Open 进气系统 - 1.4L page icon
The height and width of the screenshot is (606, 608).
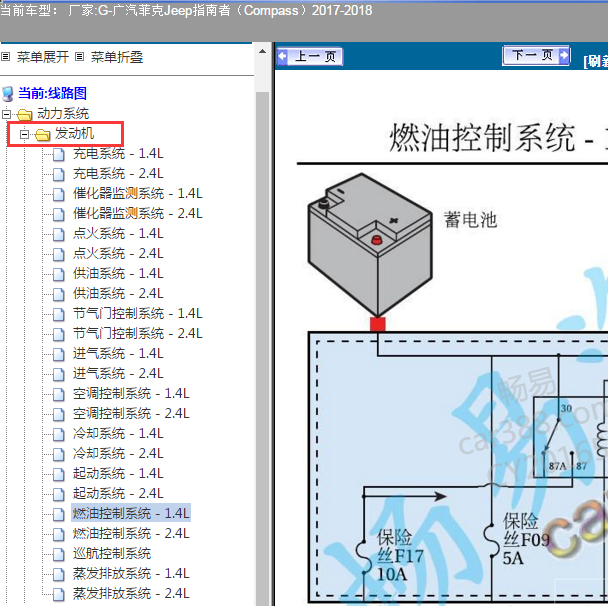click(x=59, y=354)
